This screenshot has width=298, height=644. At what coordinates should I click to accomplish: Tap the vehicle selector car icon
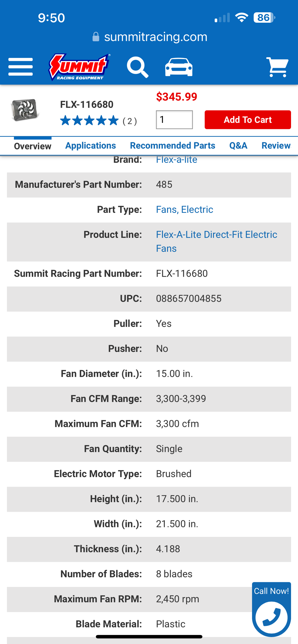(179, 67)
